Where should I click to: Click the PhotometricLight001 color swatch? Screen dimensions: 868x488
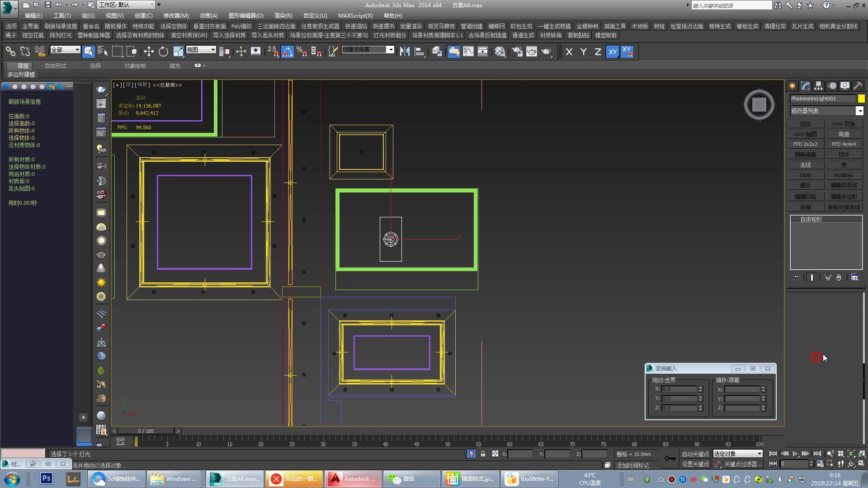click(861, 98)
